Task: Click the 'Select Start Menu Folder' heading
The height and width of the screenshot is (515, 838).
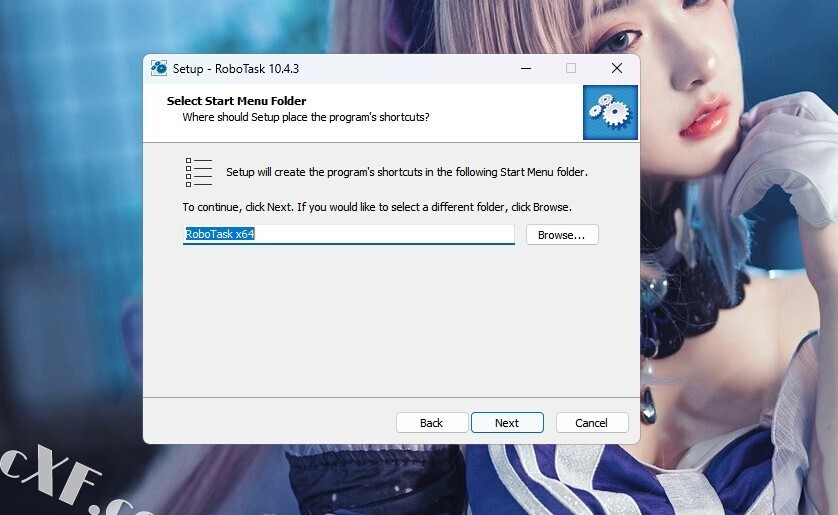Action: [x=236, y=101]
